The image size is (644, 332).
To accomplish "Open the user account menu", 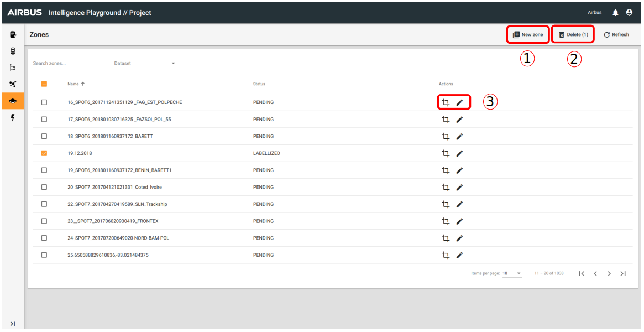I will point(629,13).
